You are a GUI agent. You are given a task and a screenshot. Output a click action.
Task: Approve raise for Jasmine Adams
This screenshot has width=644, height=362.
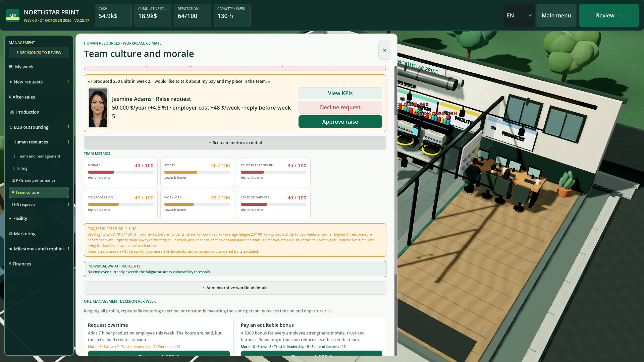340,122
